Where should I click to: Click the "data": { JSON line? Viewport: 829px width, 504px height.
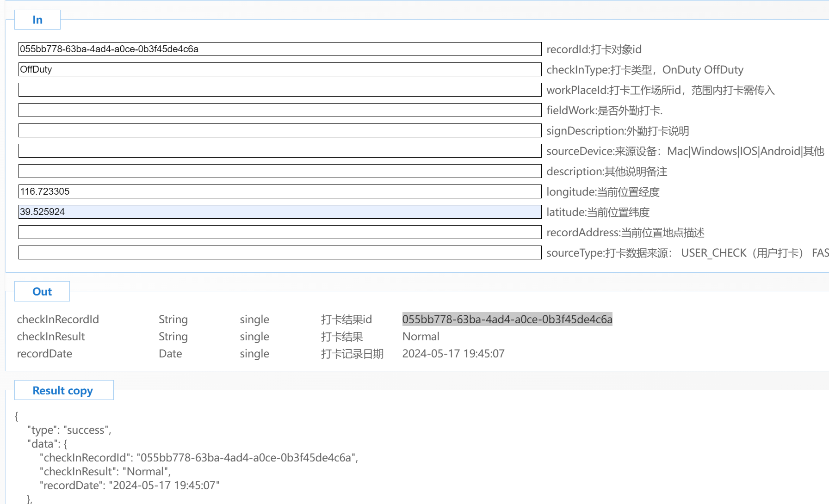pyautogui.click(x=47, y=444)
